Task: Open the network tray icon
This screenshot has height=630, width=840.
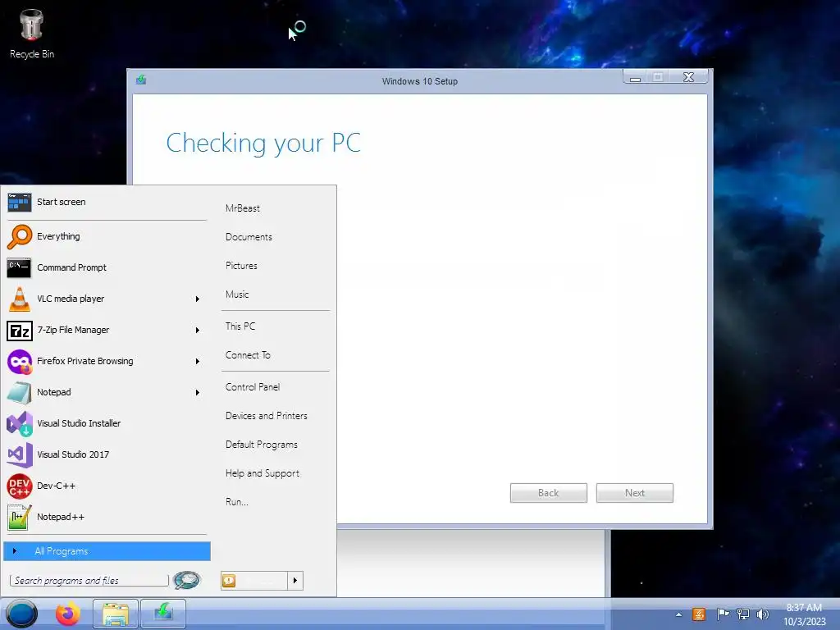Action: [743, 614]
